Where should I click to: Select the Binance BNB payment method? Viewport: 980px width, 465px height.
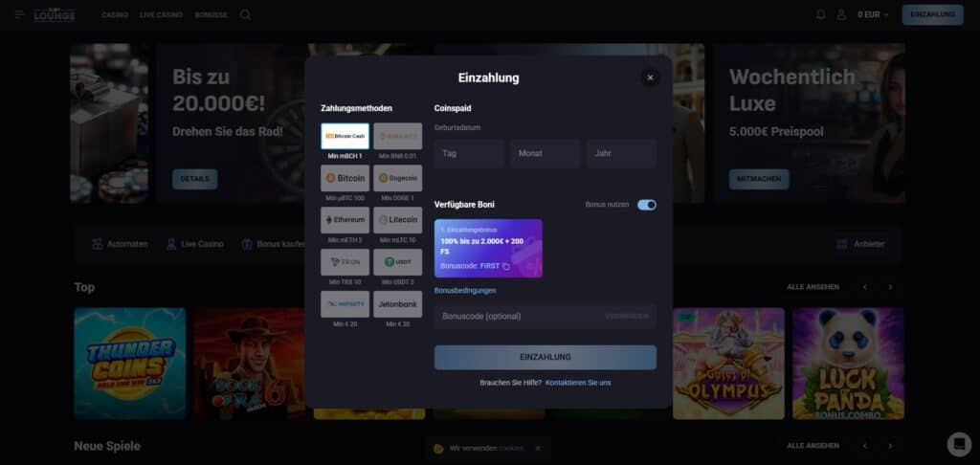(x=397, y=136)
